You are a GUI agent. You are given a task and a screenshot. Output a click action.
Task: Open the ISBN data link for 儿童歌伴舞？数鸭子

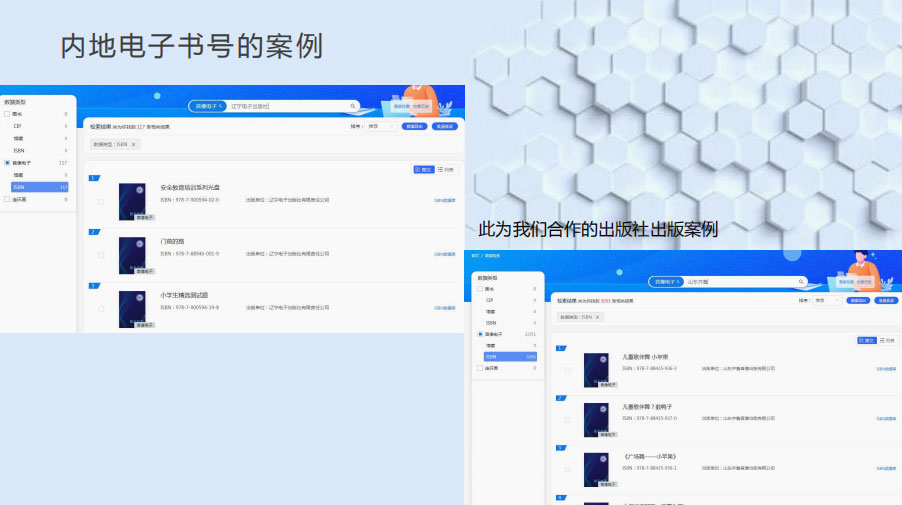tap(886, 418)
